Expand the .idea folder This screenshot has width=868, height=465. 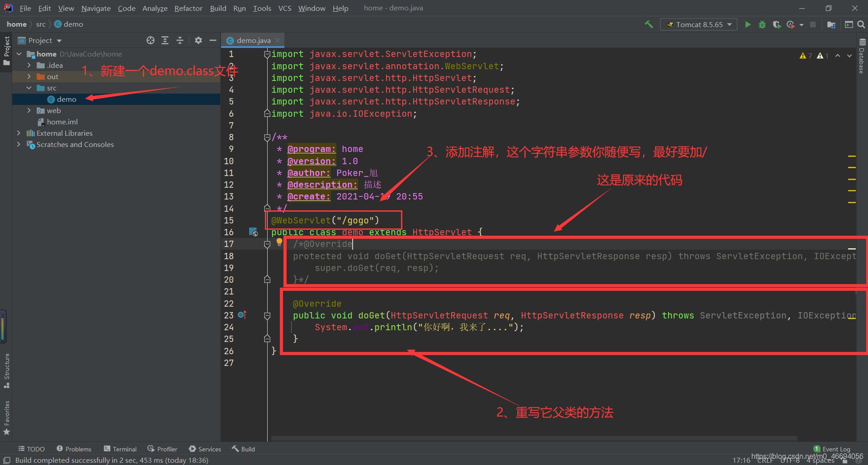click(x=29, y=65)
